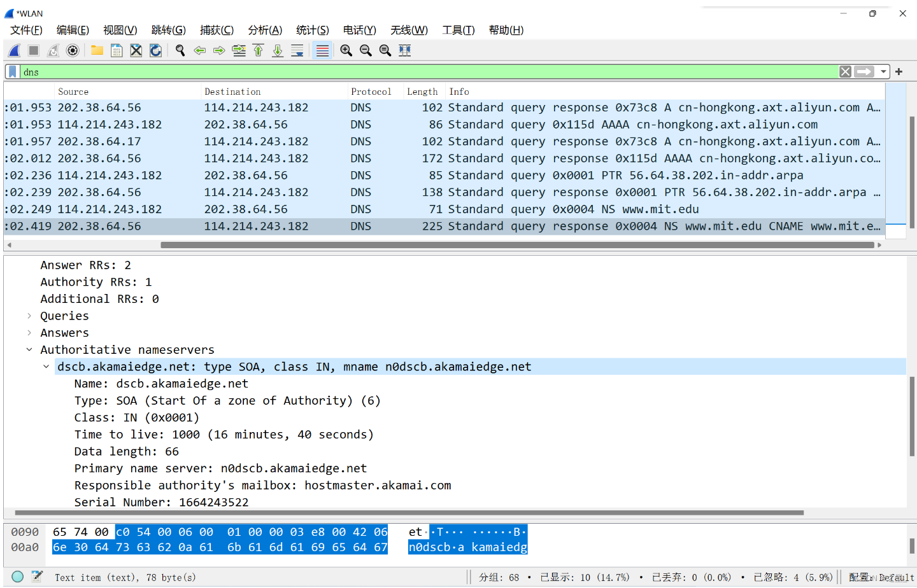Sort packets by Protocol column
The height and width of the screenshot is (588, 917).
tap(376, 92)
